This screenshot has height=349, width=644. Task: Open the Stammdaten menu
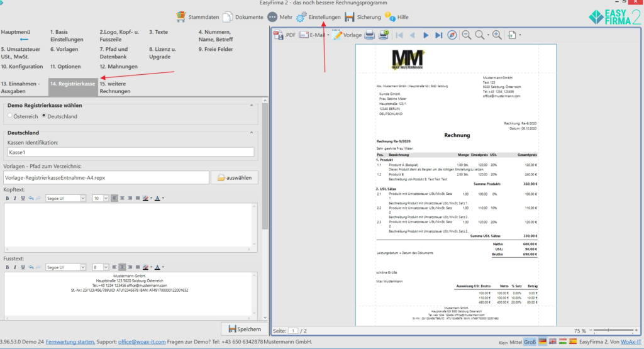tap(197, 17)
